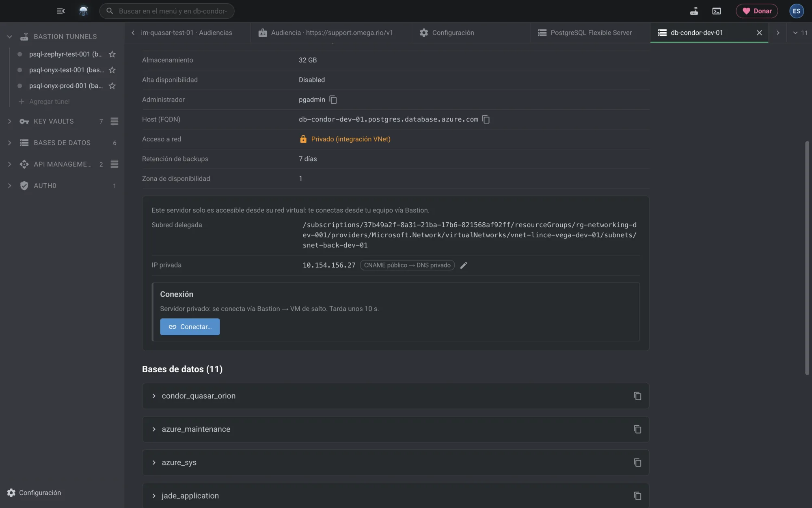Click the Conectar button

click(190, 327)
